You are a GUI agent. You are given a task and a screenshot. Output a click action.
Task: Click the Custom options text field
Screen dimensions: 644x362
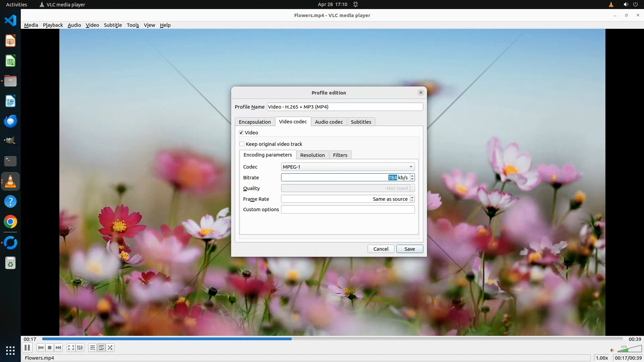[347, 209]
